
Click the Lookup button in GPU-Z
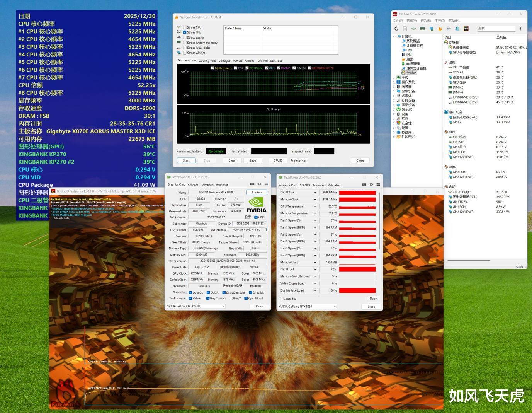257,192
